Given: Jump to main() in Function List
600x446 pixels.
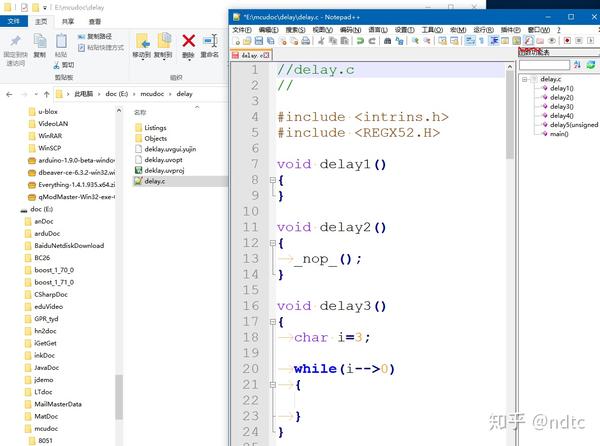Looking at the screenshot, I should click(559, 134).
